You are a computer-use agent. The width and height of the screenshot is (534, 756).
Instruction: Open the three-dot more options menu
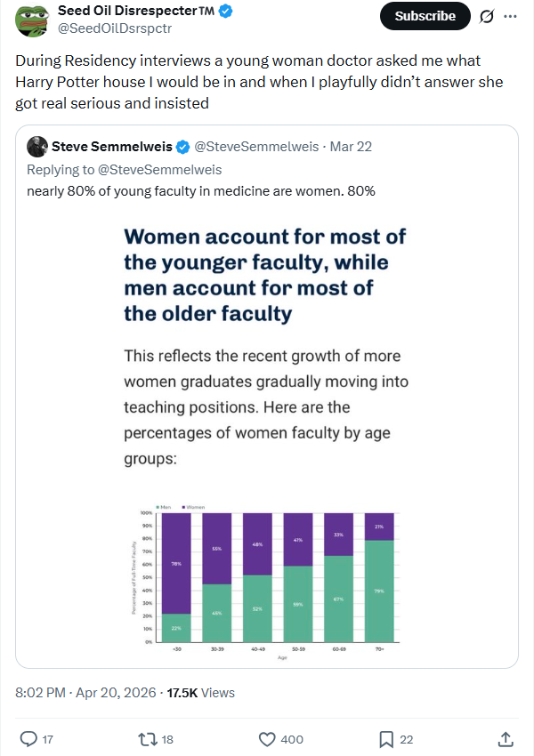pyautogui.click(x=510, y=16)
